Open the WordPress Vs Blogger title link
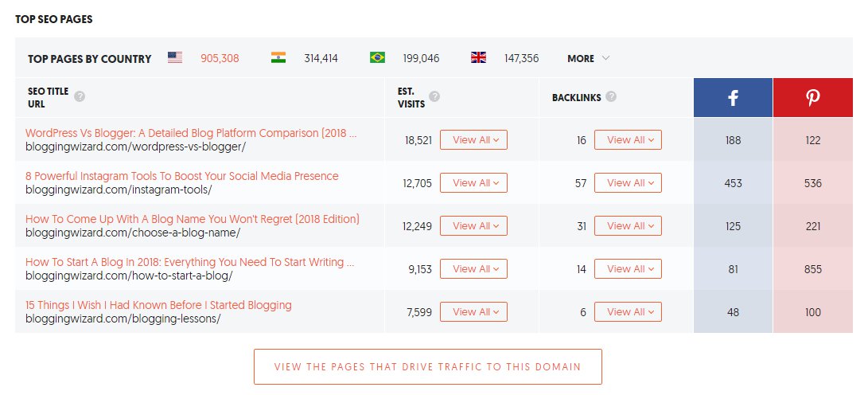The width and height of the screenshot is (868, 395). tap(191, 133)
